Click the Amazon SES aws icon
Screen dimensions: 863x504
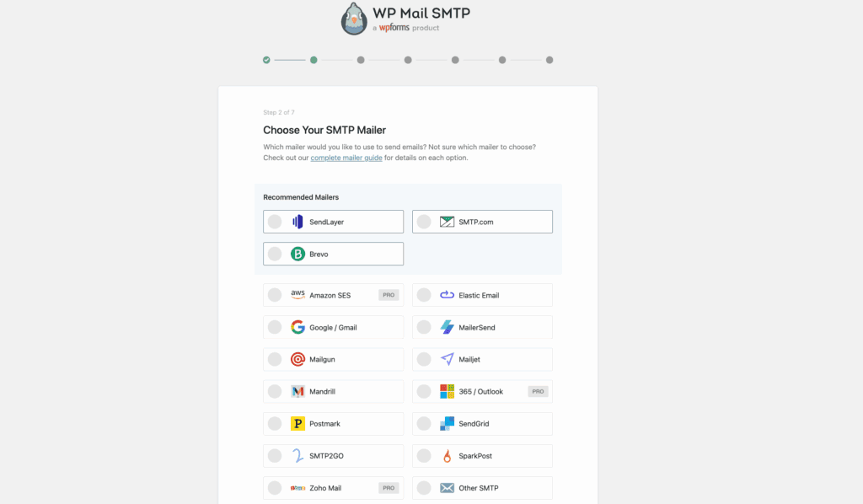[297, 295]
